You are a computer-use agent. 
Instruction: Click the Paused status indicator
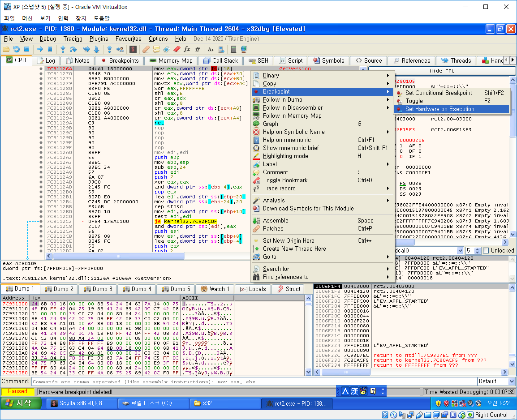[17, 391]
